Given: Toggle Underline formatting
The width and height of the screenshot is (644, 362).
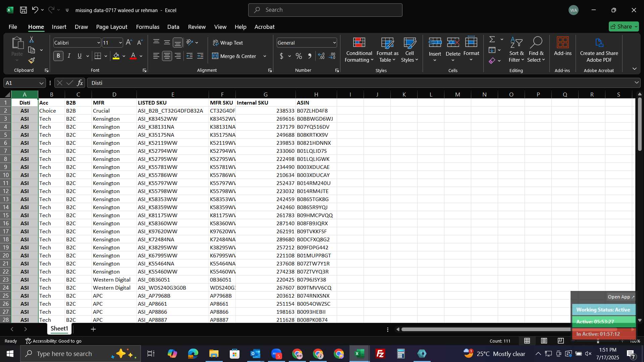Looking at the screenshot, I should [x=79, y=56].
